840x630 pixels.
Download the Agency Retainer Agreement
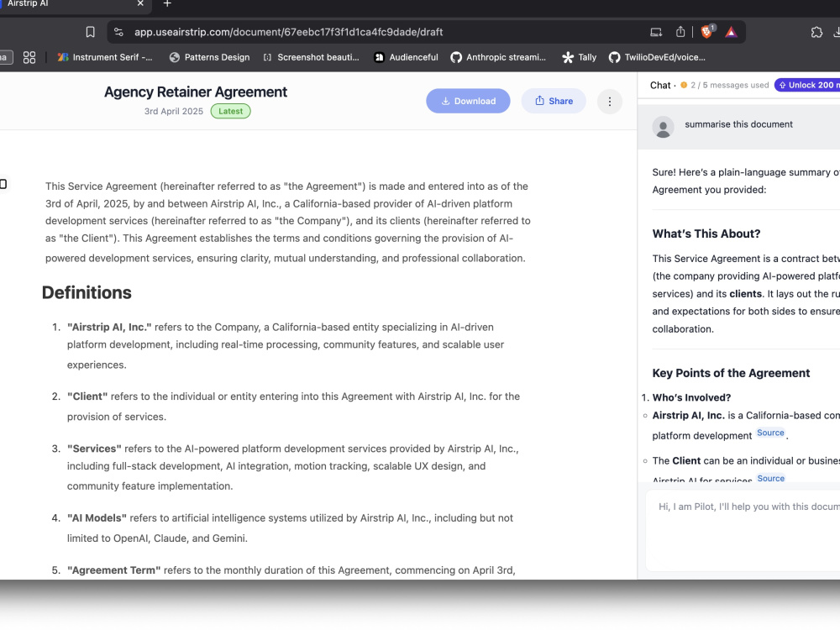coord(468,101)
